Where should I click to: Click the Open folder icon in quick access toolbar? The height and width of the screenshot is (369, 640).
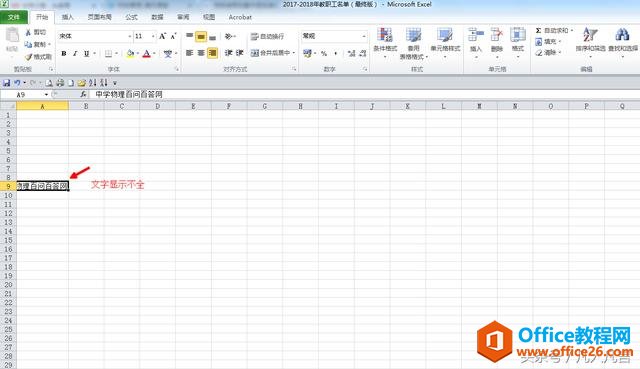[82, 83]
